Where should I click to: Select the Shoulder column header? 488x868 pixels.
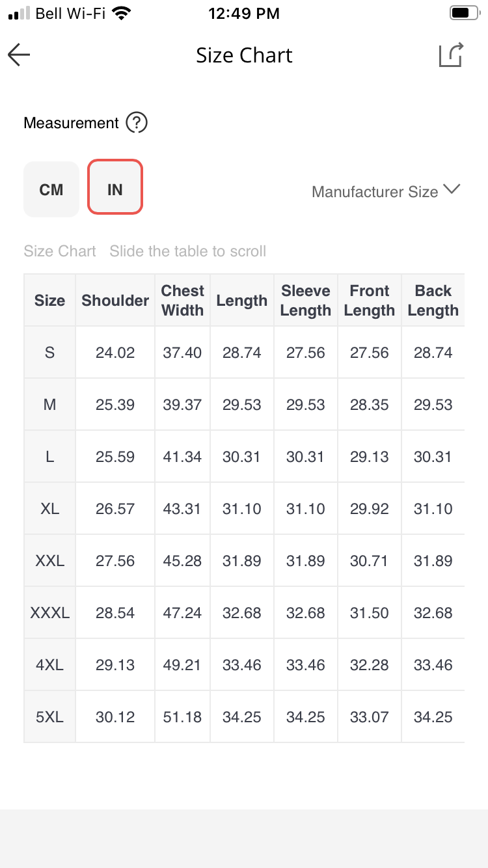(115, 301)
